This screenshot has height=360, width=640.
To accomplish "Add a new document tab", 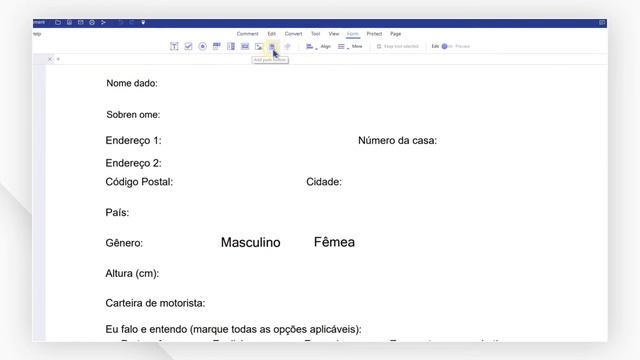I will pyautogui.click(x=58, y=59).
